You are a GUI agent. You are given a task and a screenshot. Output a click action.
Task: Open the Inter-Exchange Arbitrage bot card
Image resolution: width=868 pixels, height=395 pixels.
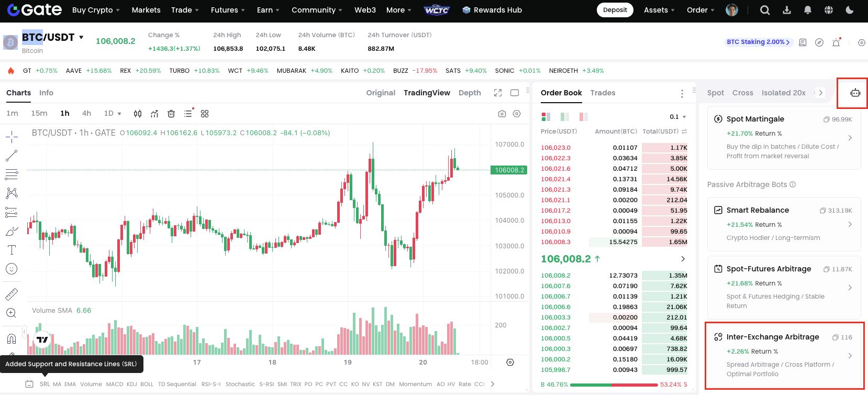click(784, 356)
